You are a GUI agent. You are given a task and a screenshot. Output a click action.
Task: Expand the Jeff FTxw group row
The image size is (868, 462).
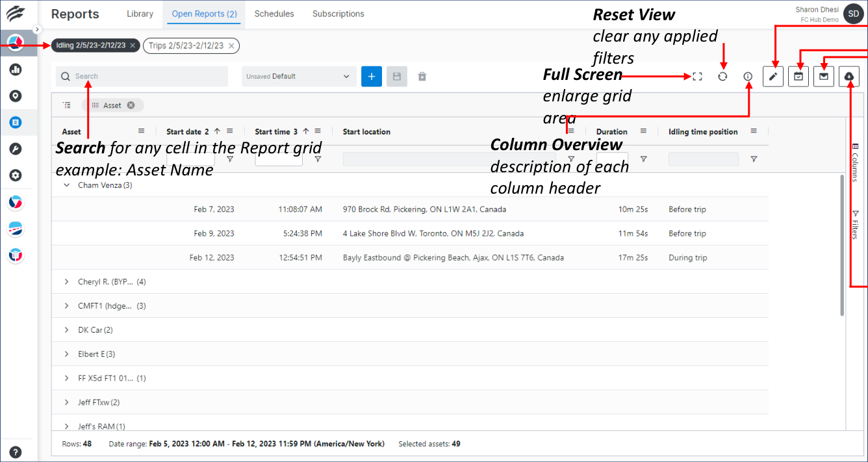[x=66, y=402]
